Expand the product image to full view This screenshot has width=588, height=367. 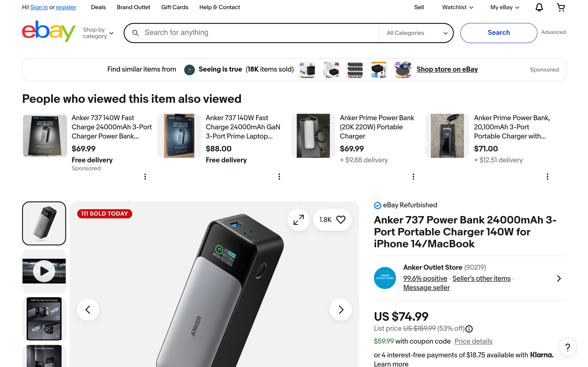[298, 220]
